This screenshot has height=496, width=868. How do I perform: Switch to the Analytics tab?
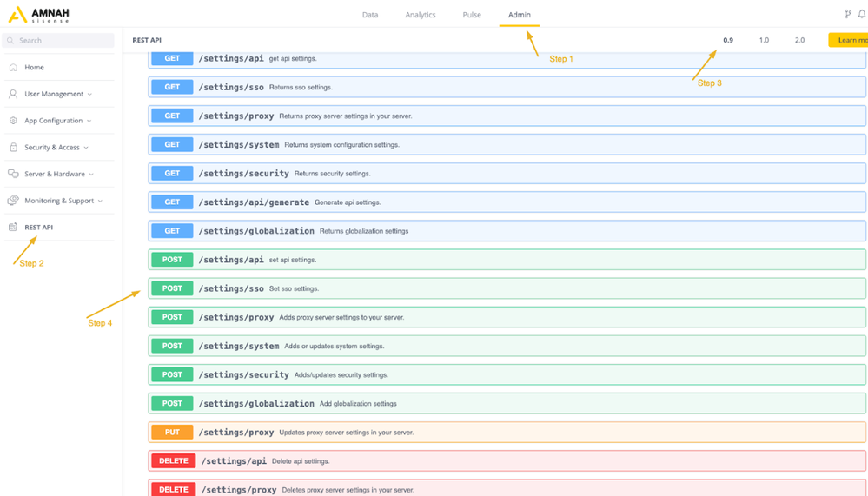click(x=421, y=15)
